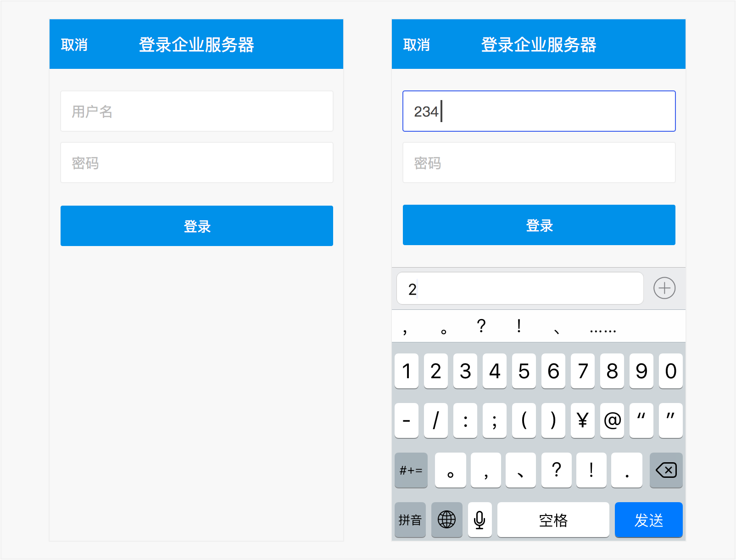The image size is (736, 560).
Task: Tap the 、 key in third keyboard row
Action: coord(521,470)
